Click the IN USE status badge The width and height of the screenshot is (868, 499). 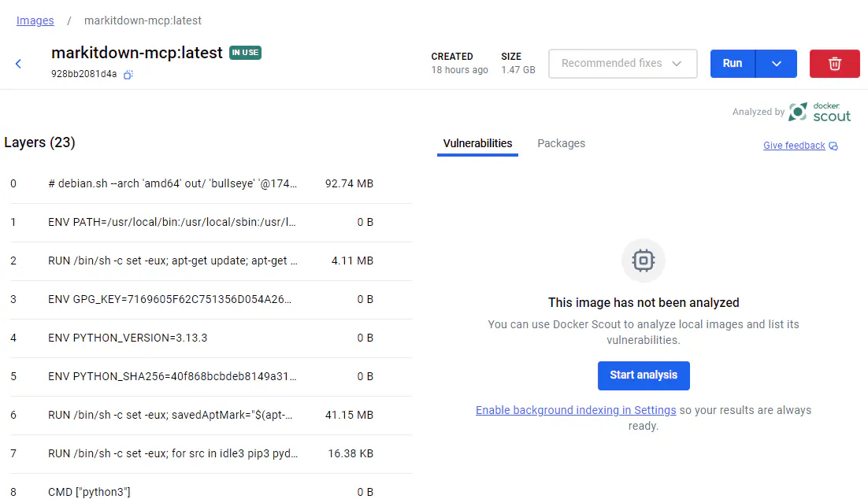[245, 53]
